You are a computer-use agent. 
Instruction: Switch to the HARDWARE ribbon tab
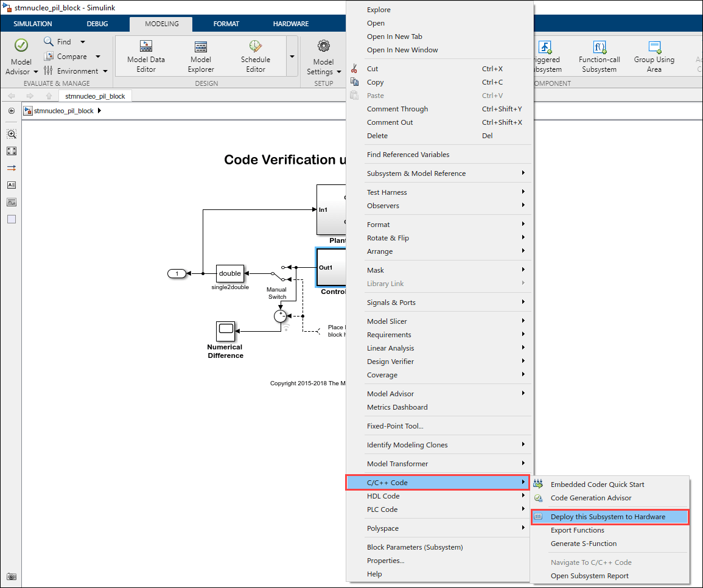(290, 24)
